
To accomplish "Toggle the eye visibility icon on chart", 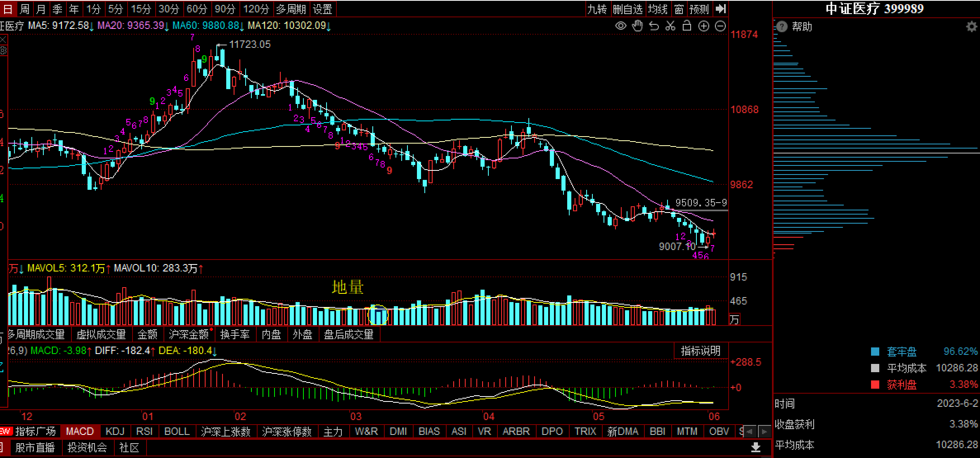I will tap(620, 26).
